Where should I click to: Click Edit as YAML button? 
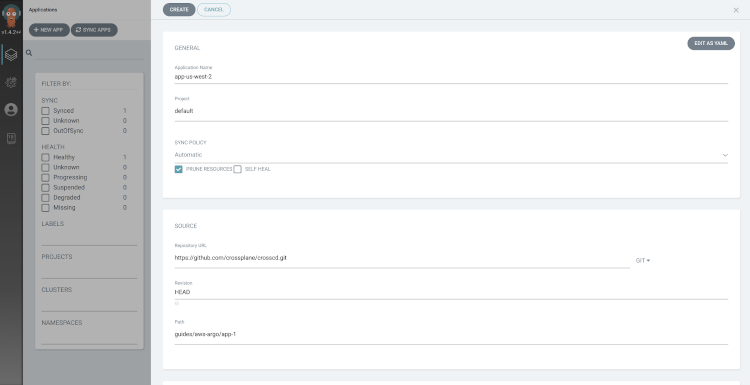(711, 44)
